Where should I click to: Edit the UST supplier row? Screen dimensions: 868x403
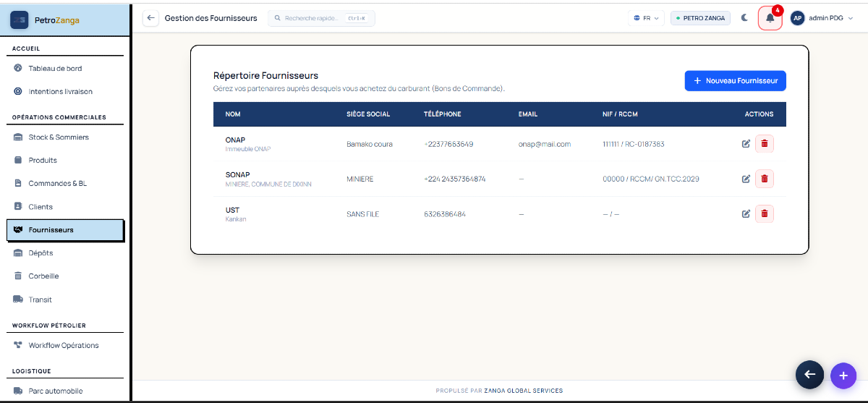(x=746, y=213)
